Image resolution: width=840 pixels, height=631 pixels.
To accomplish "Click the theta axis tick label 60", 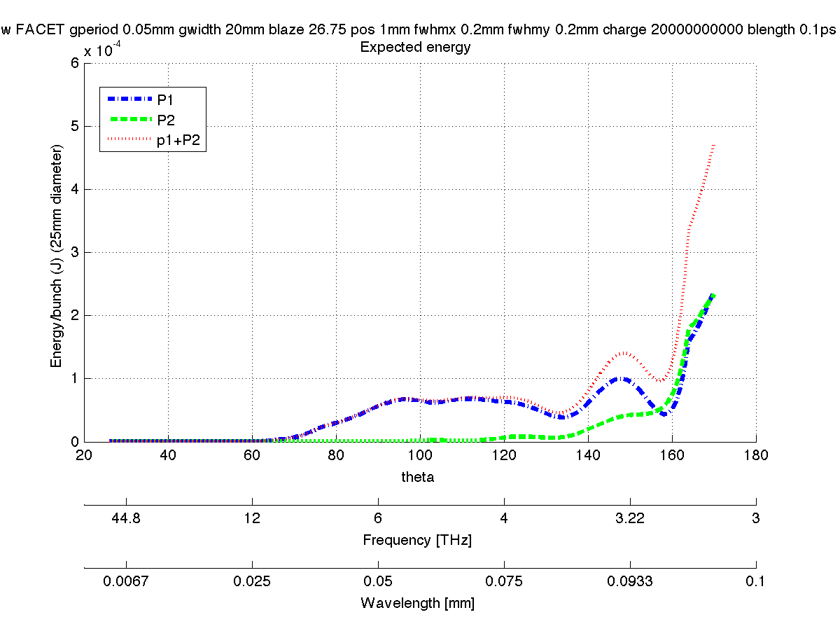I will tap(252, 455).
